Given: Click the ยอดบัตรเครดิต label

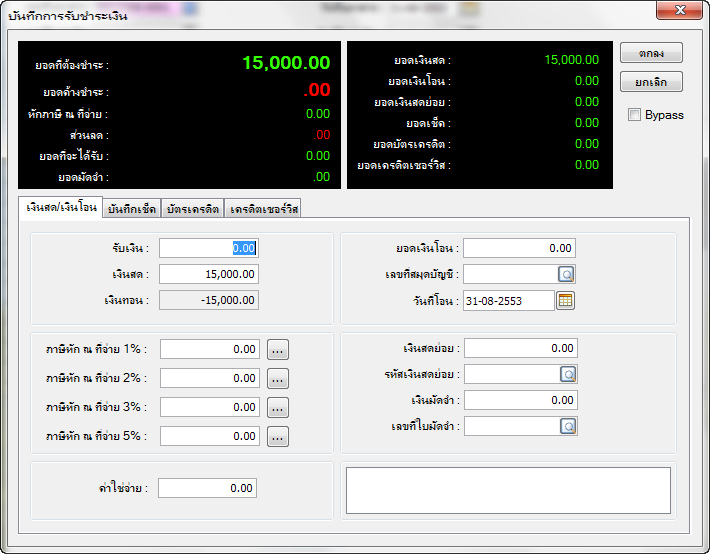Looking at the screenshot, I should point(412,145).
